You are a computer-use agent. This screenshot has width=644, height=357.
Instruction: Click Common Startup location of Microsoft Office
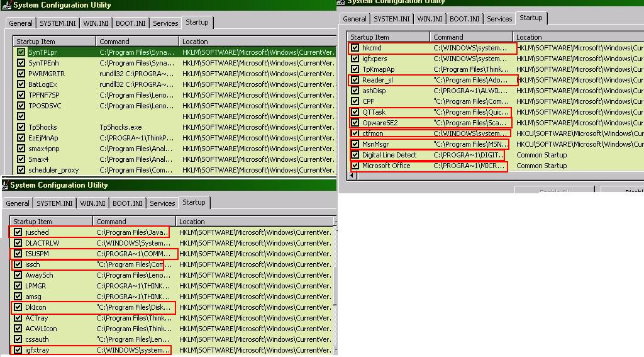[x=541, y=166]
